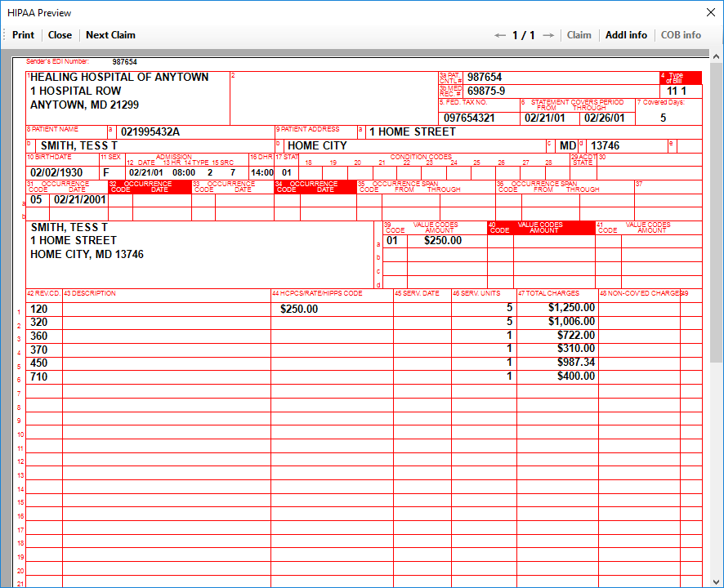Click revenue code 710
The width and height of the screenshot is (724, 588).
[38, 377]
